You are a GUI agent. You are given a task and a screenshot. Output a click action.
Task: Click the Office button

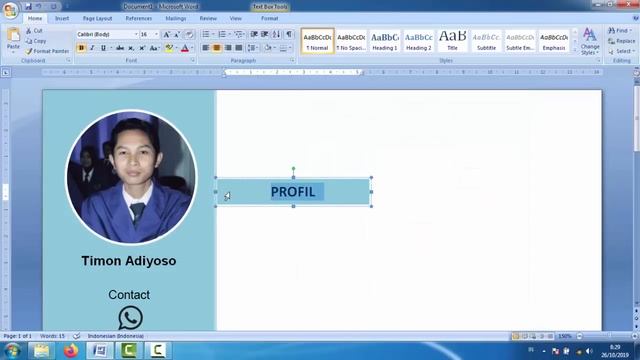coord(11,10)
